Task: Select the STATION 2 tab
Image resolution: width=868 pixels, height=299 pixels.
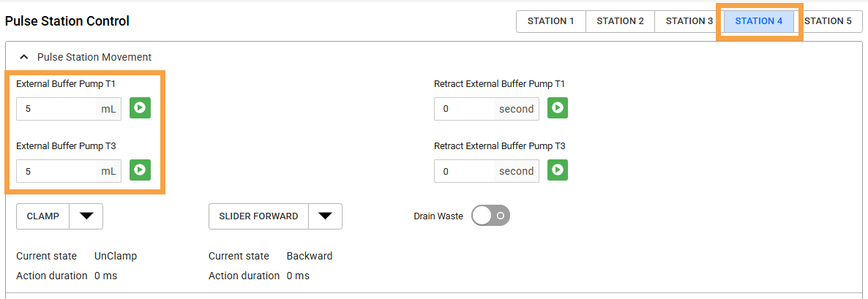Action: point(620,21)
